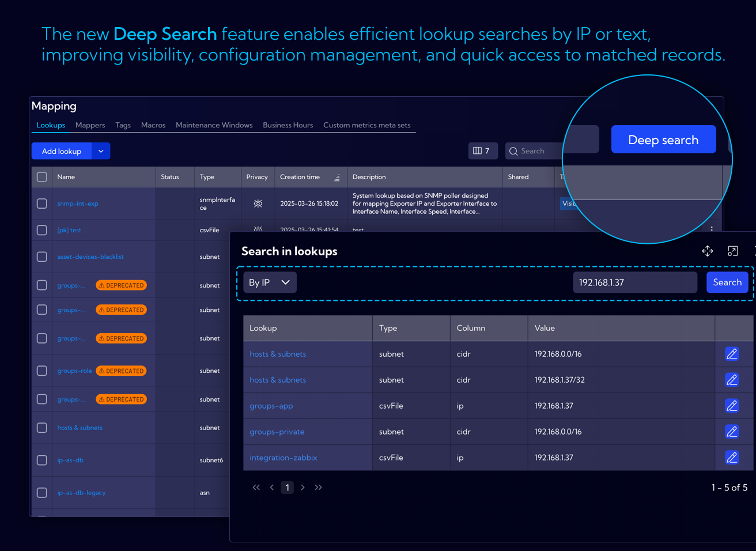Click the Add lookup button
The height and width of the screenshot is (551, 756).
62,151
